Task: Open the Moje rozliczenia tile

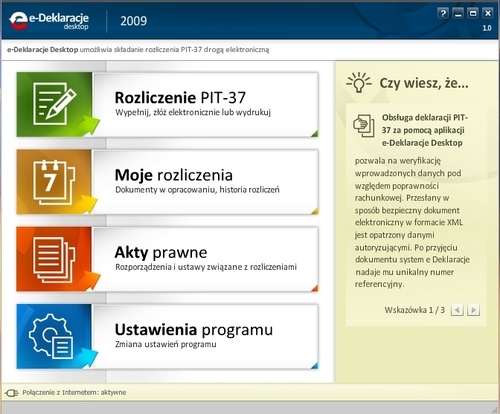Action: pyautogui.click(x=167, y=182)
